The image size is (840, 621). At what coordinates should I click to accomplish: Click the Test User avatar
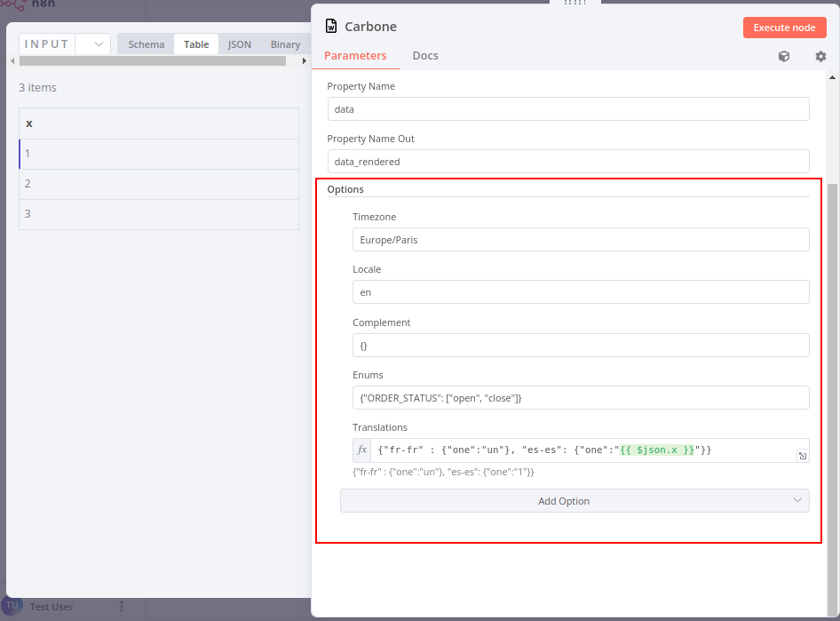[12, 606]
